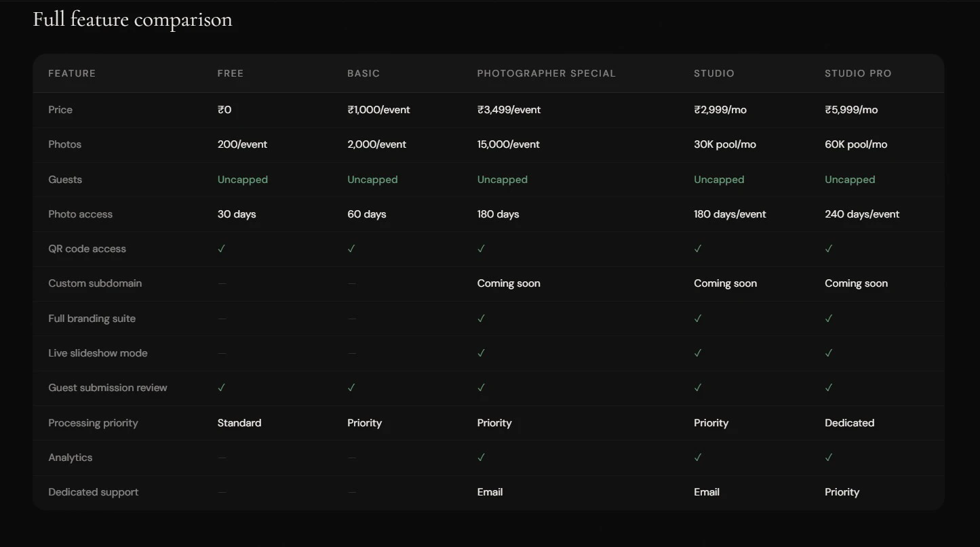Viewport: 980px width, 547px height.
Task: Click Live slideshow mode checkmark under Studio
Action: point(698,353)
